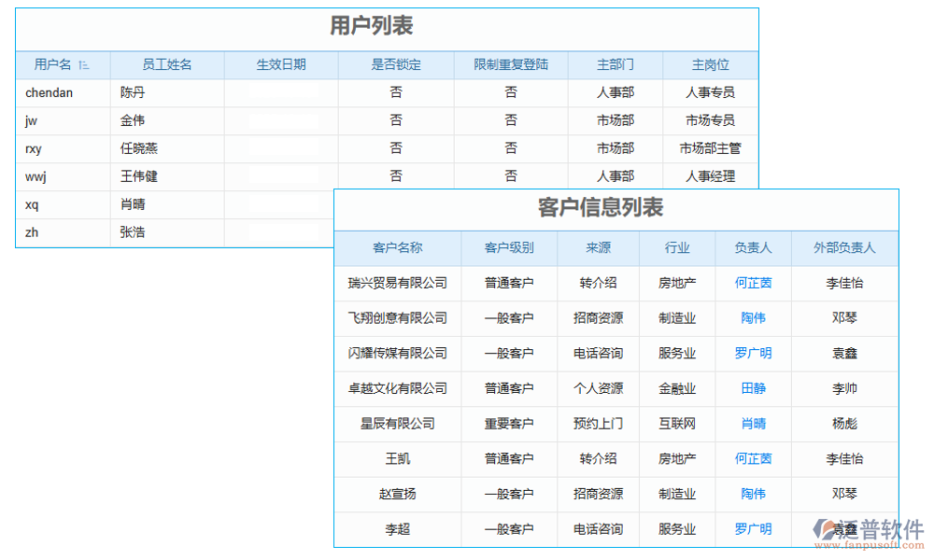
Task: Open 肖晴 link for 星辰有限公司
Action: point(753,424)
